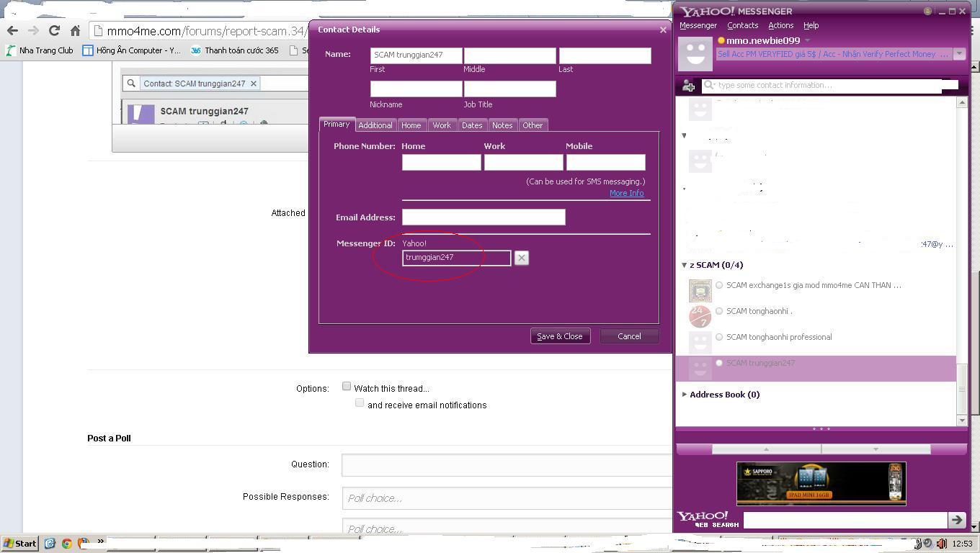Image resolution: width=980 pixels, height=553 pixels.
Task: Tick 'and receive email notifications' checkbox
Action: point(360,403)
